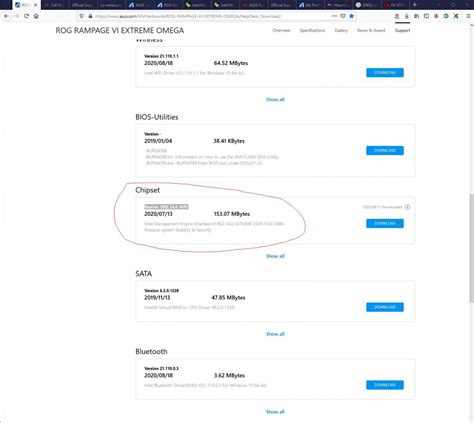Show all SATA drivers
The height and width of the screenshot is (423, 474).
pos(275,334)
